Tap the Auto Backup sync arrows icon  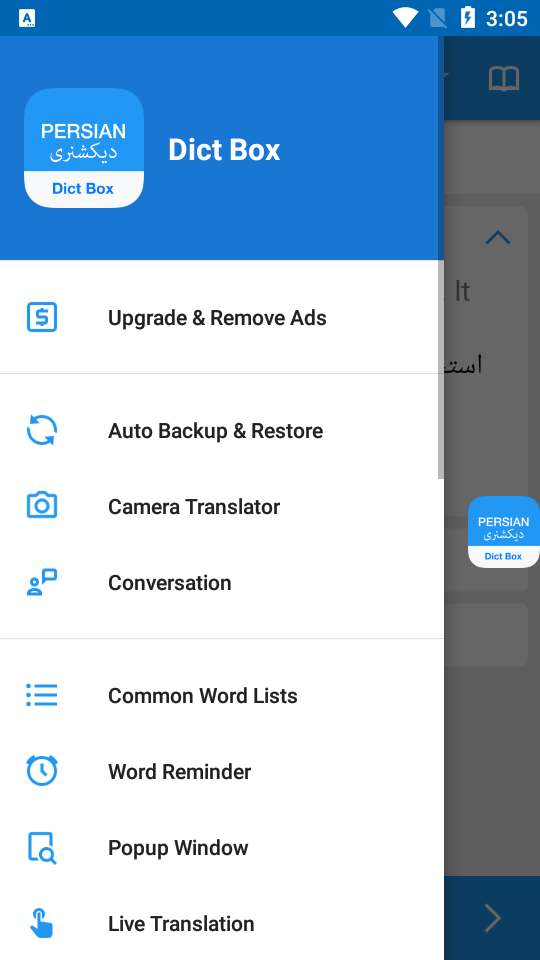(x=42, y=430)
